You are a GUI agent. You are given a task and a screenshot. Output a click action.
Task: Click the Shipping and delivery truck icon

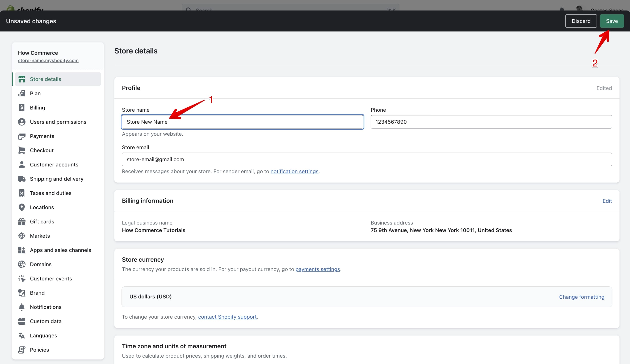[22, 179]
